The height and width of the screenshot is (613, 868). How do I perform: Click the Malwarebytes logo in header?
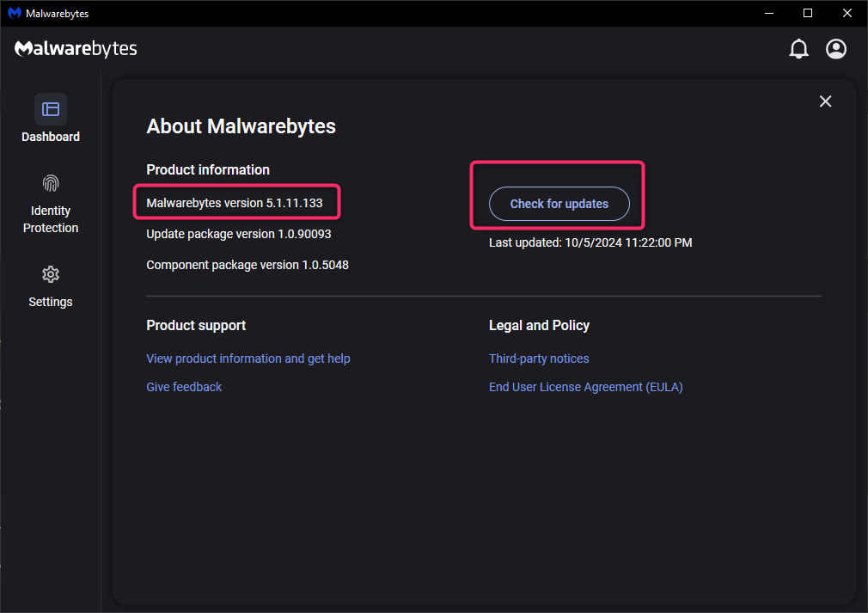[76, 49]
